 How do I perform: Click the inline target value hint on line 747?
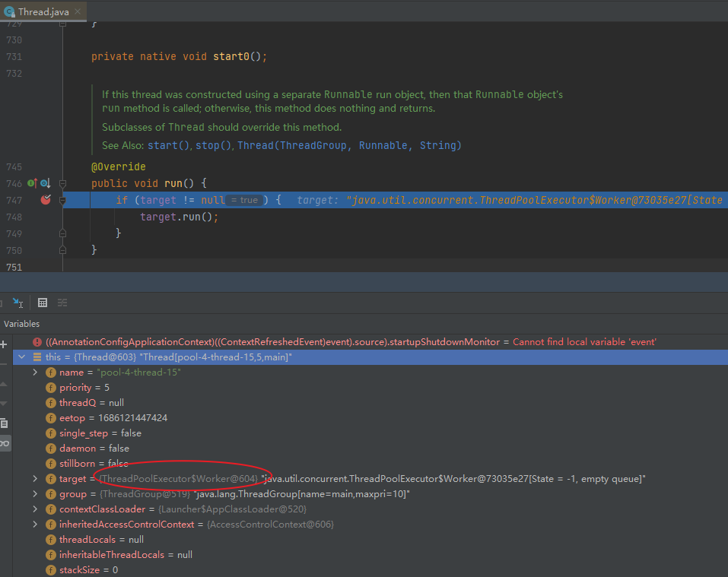[510, 200]
